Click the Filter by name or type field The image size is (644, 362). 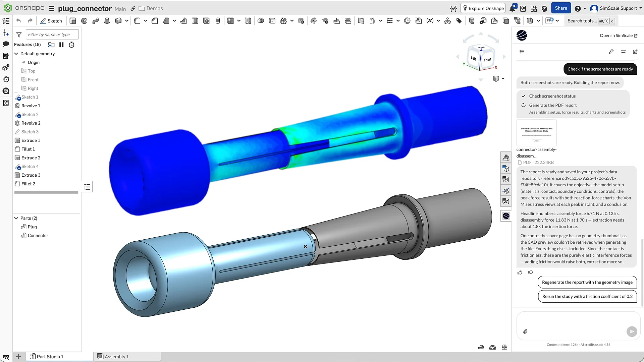coord(52,35)
